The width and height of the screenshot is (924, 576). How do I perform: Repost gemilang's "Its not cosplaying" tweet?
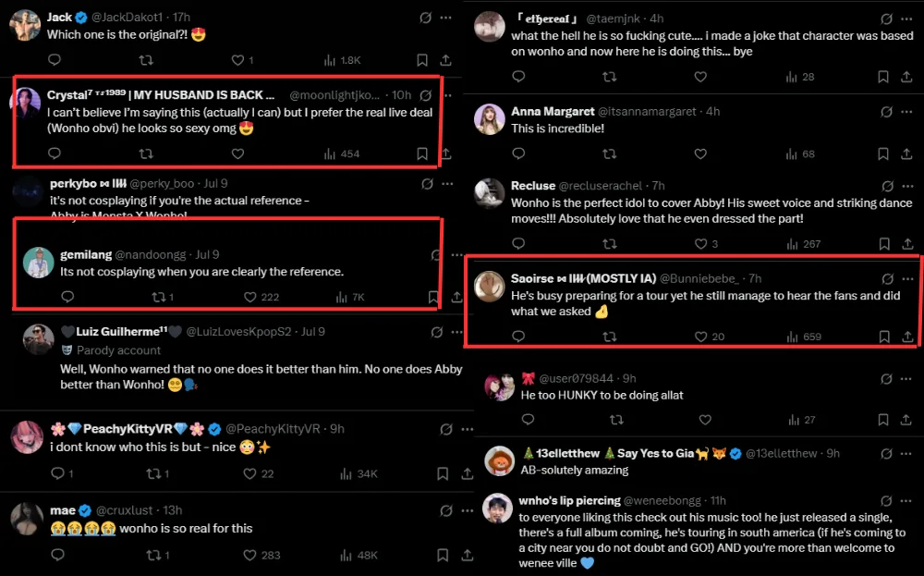157,297
